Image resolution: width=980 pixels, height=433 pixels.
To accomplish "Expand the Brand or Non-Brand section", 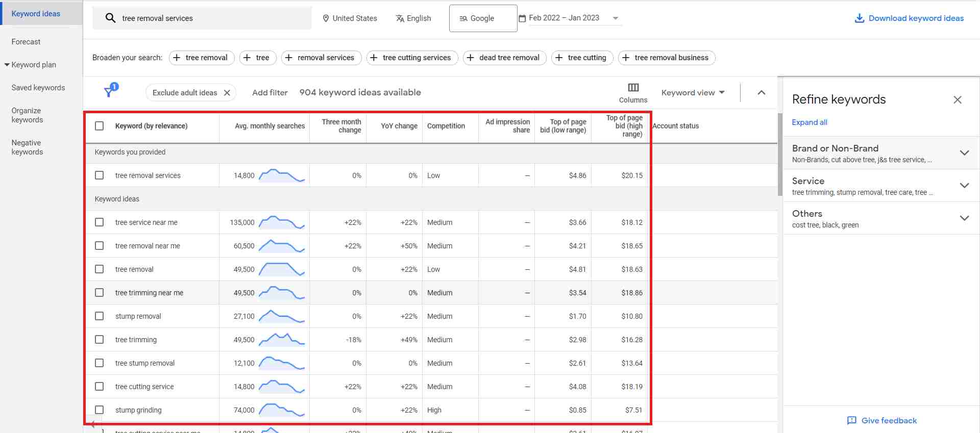I will click(964, 153).
